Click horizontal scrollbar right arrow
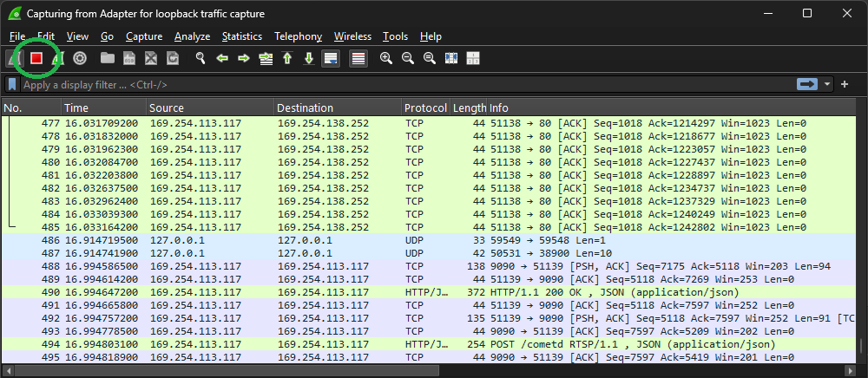This screenshot has height=378, width=868. coord(852,369)
